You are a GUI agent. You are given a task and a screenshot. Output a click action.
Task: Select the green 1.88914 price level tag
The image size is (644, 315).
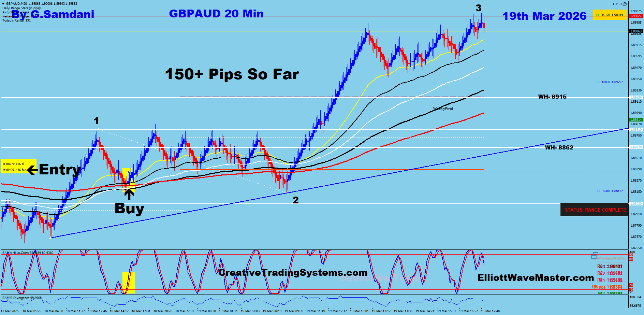[635, 120]
